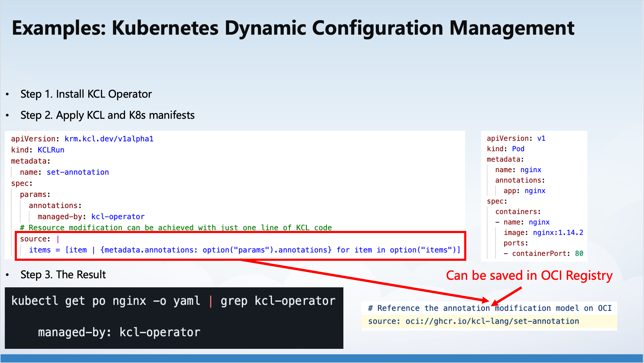Click the 'image: nginx:1.14.2' line
This screenshot has width=644, height=363.
click(x=543, y=232)
